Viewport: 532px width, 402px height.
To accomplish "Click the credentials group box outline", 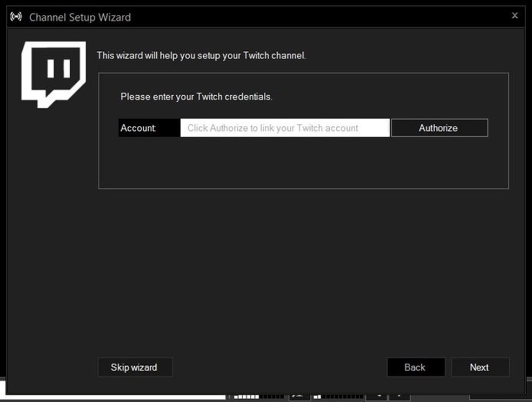I will click(303, 73).
